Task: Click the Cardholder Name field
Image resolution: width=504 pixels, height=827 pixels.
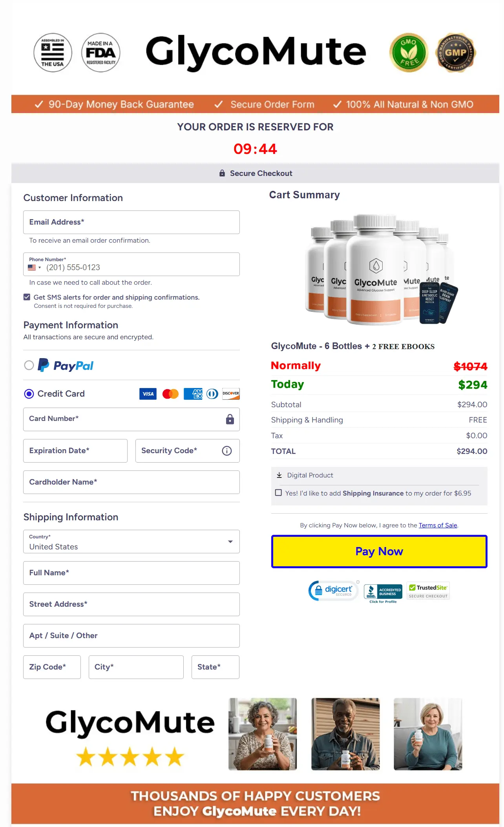Action: coord(131,482)
